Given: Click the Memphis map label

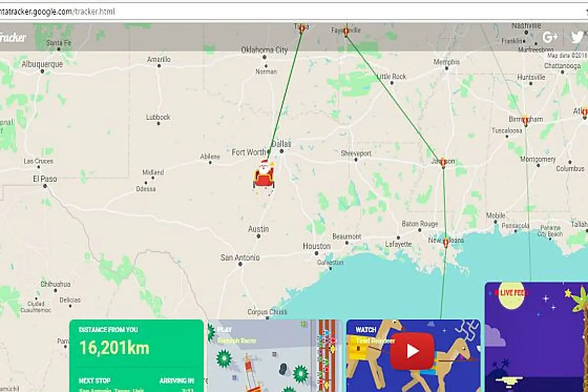Looking at the screenshot, I should [446, 62].
